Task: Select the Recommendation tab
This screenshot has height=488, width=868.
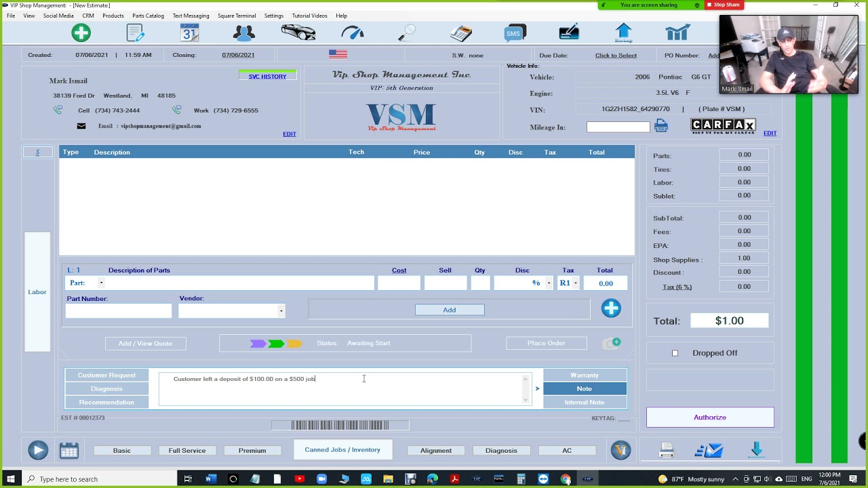Action: coord(106,403)
